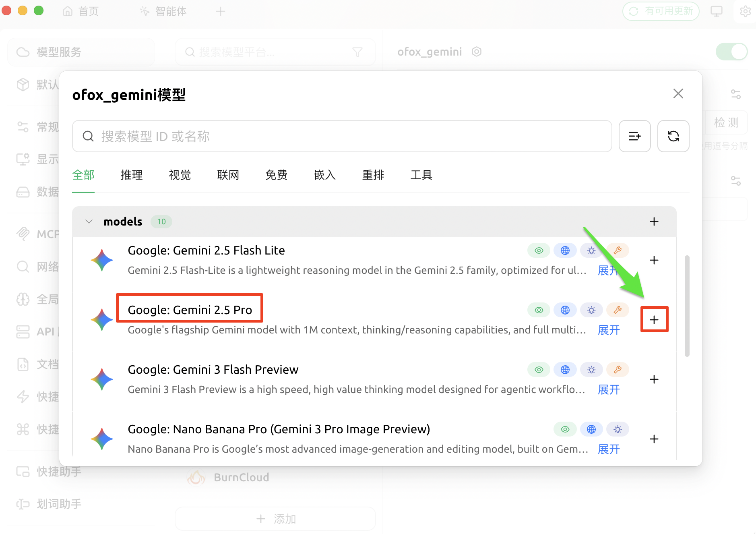756x534 pixels.
Task: Click the web globe tag on Nano Banana Pro
Action: 591,429
